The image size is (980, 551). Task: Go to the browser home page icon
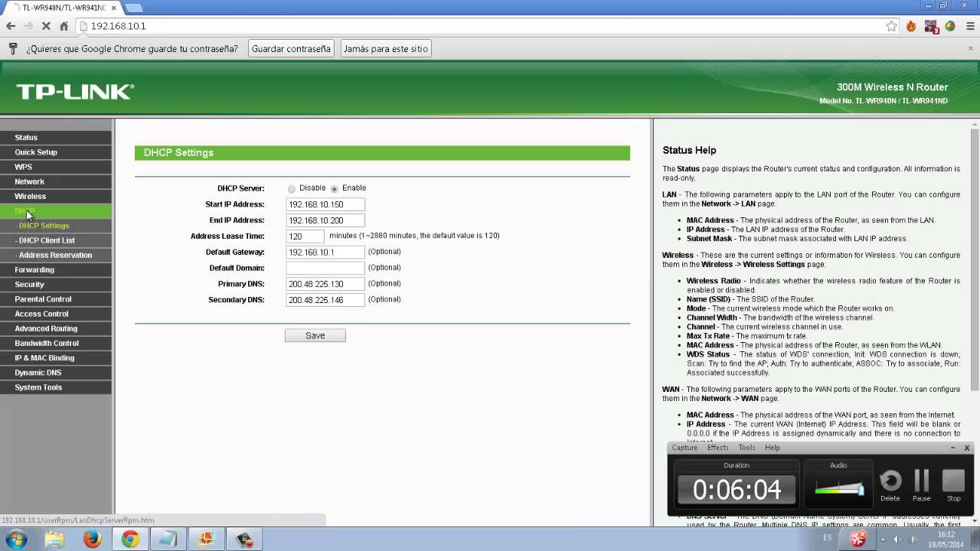[64, 26]
